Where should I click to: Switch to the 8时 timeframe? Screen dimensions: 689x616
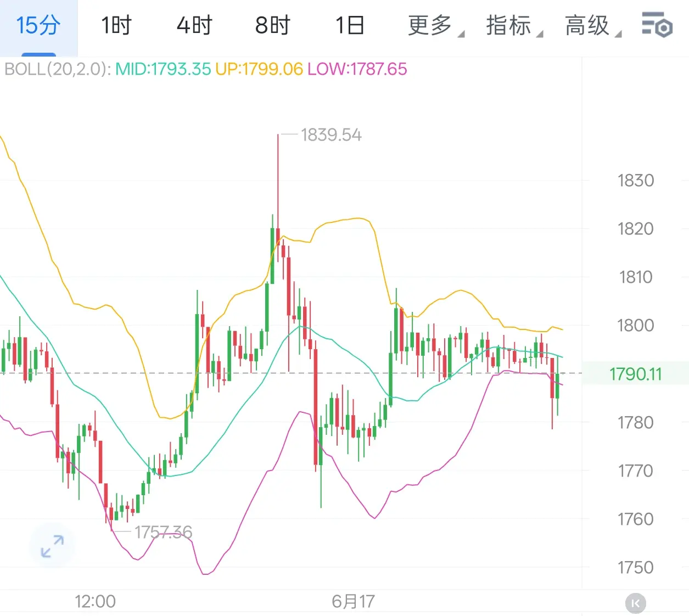pos(273,25)
